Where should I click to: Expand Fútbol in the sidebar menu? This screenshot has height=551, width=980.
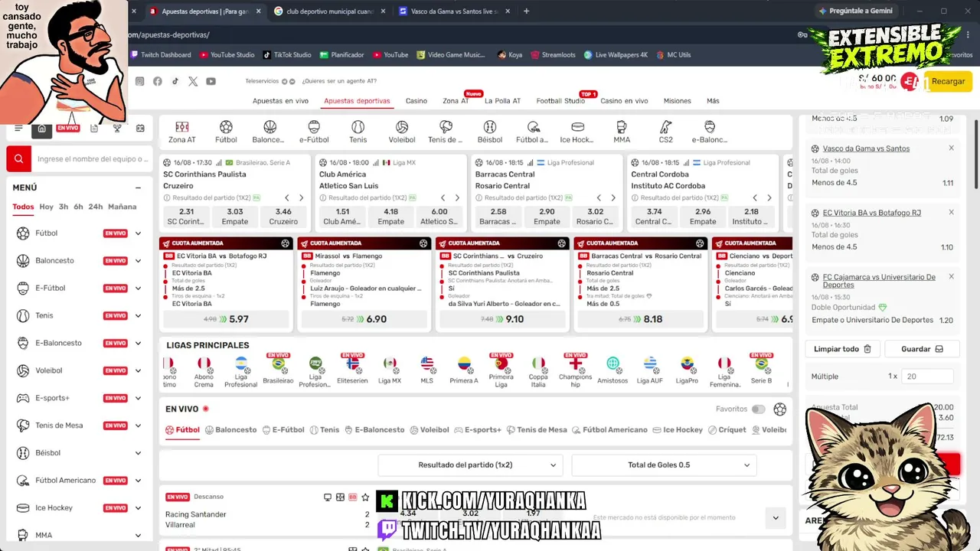coord(138,233)
